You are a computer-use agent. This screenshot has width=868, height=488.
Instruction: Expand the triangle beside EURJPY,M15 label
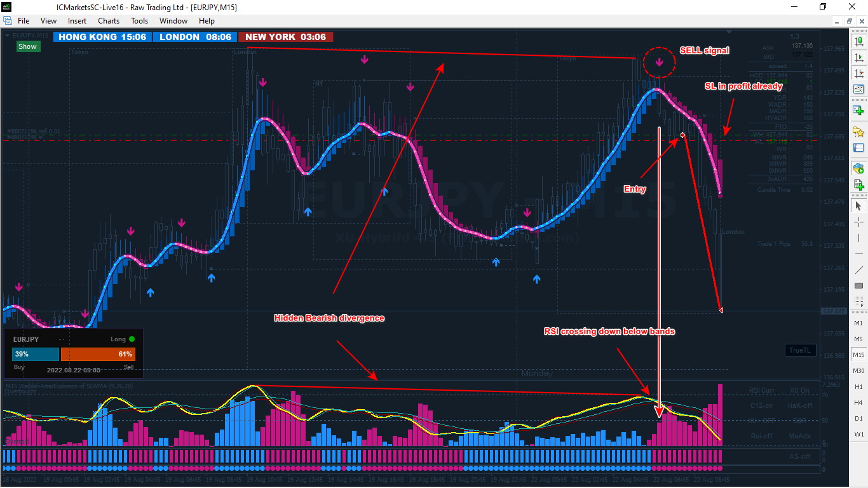tap(8, 36)
